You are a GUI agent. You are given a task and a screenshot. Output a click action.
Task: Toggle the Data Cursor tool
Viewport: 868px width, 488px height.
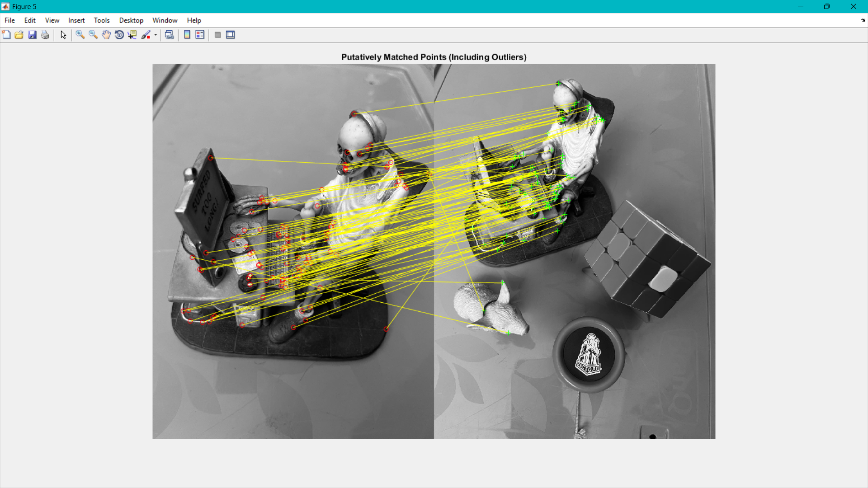pyautogui.click(x=132, y=35)
